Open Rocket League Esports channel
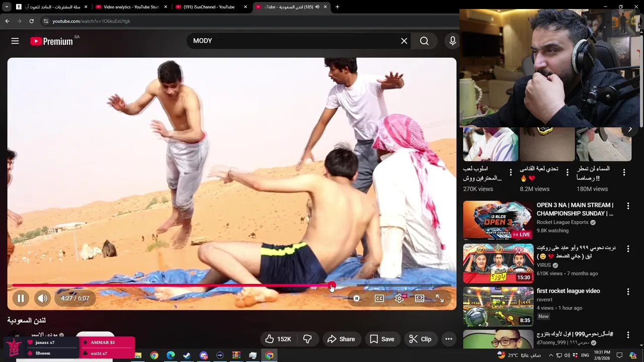644x362 pixels. pyautogui.click(x=562, y=222)
